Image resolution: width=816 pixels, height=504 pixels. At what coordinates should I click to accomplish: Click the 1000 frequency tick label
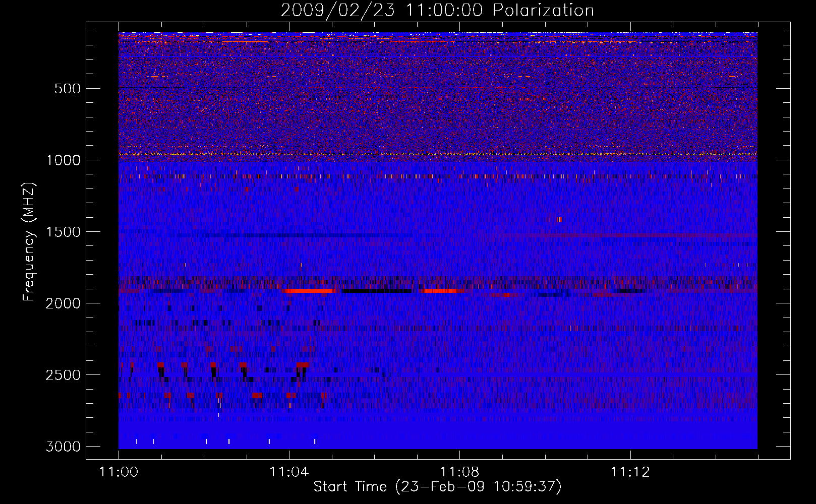63,160
